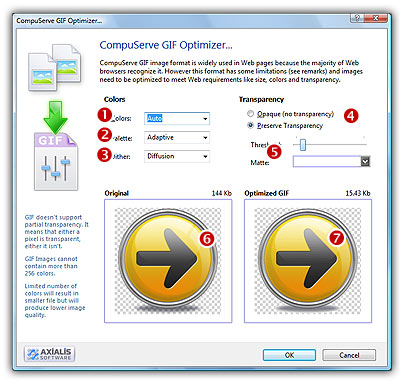Click the Axialis Software logo
This screenshot has width=400, height=381.
49,354
